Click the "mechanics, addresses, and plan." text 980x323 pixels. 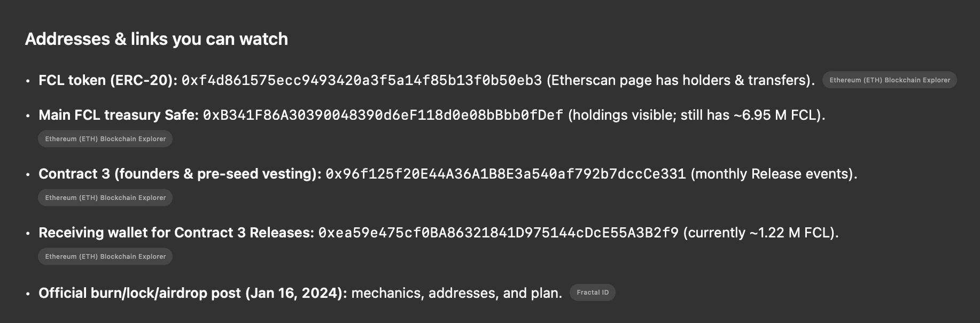coord(456,293)
